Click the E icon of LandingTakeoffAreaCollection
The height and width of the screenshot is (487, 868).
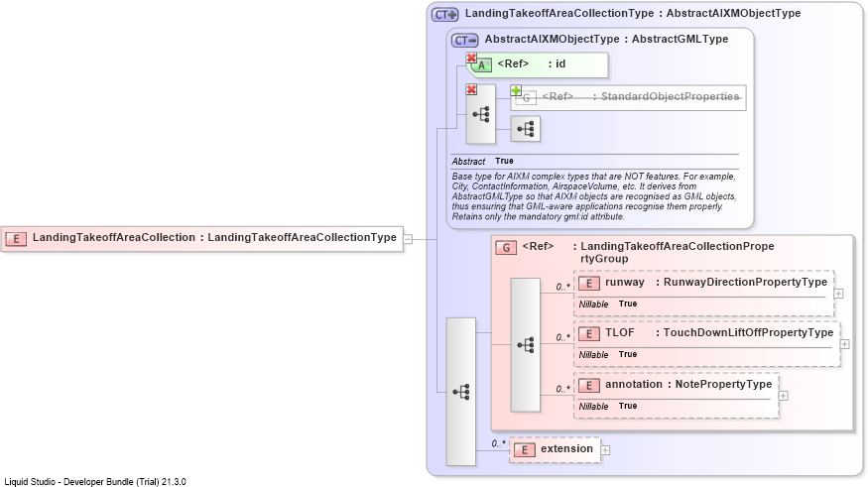pyautogui.click(x=16, y=238)
